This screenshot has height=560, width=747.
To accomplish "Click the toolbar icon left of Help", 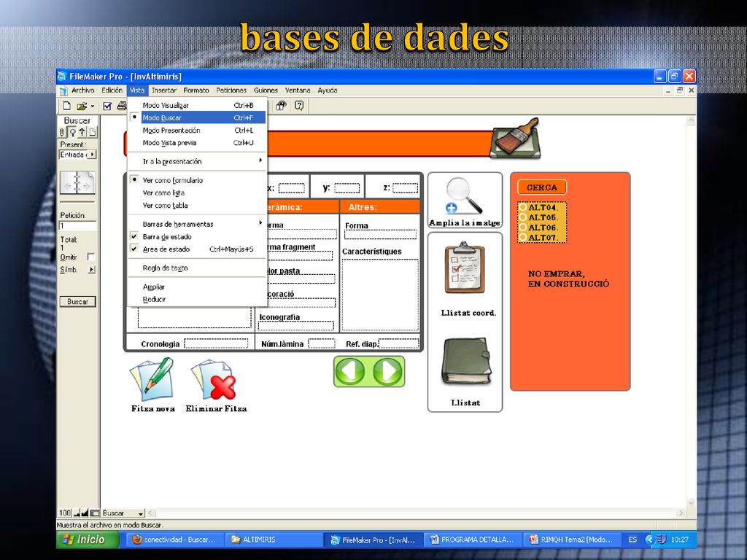I will click(x=282, y=106).
